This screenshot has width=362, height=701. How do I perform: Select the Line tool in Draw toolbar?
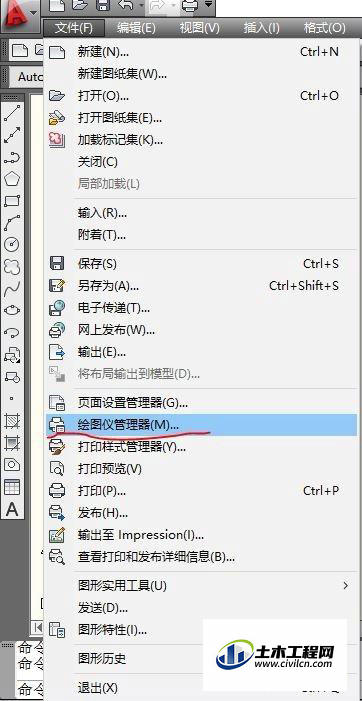point(12,114)
